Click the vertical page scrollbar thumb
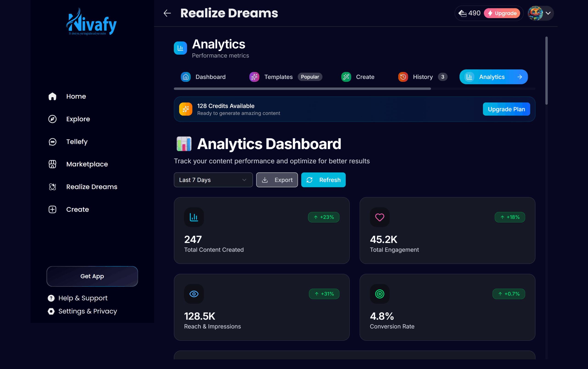 (546, 71)
